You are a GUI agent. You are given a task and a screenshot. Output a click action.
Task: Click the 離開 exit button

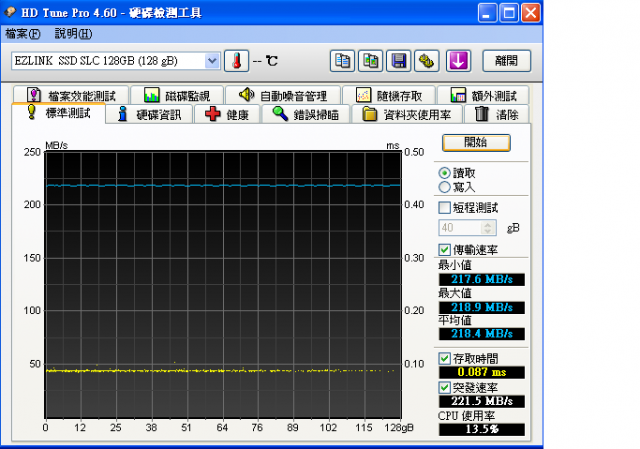[x=506, y=61]
